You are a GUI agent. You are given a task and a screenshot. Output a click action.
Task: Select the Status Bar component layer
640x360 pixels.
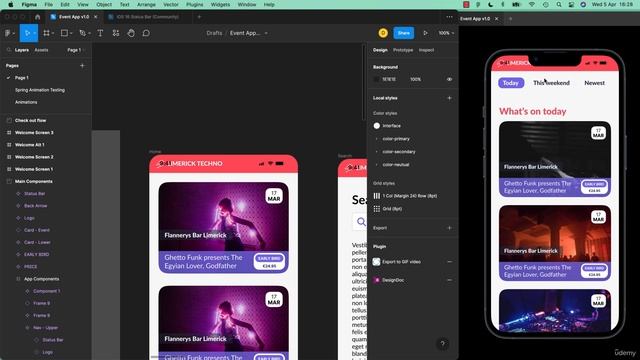click(x=34, y=193)
